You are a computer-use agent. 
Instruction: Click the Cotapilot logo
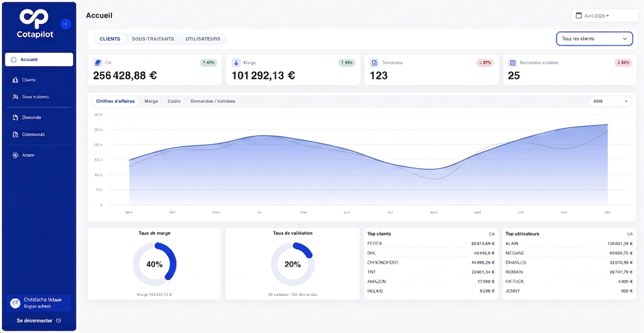[x=35, y=23]
